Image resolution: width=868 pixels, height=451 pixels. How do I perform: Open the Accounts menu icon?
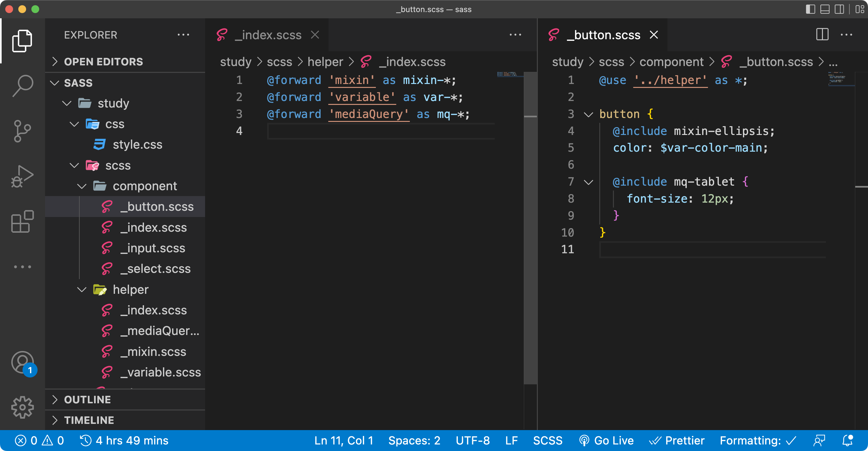[22, 363]
